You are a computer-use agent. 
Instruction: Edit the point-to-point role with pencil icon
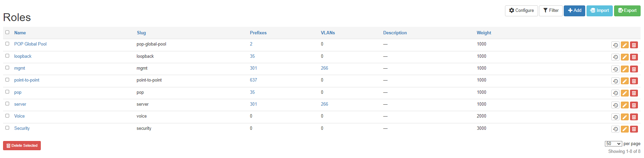pos(625,81)
